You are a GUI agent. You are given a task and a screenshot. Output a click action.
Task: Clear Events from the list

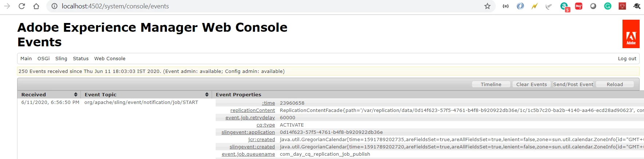point(531,84)
